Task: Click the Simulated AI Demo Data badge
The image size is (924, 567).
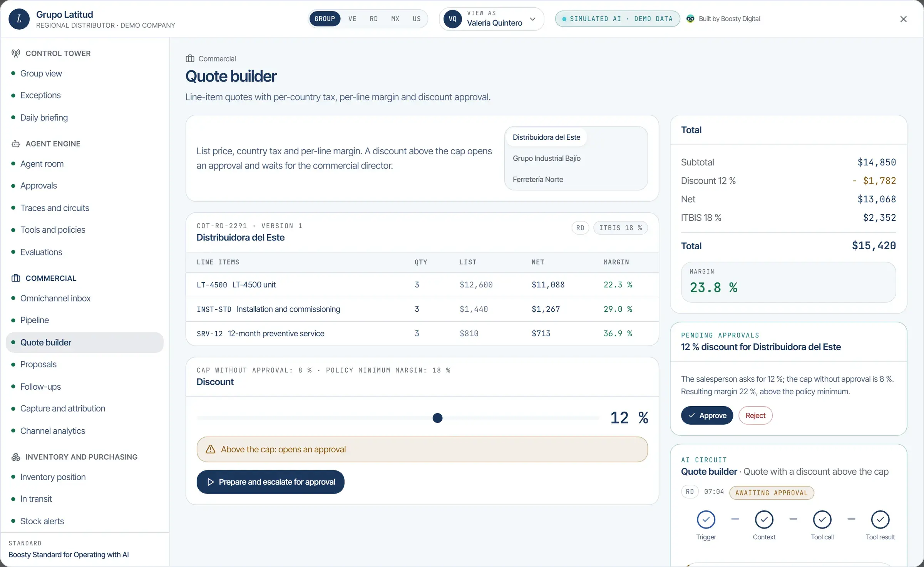Action: 617,19
